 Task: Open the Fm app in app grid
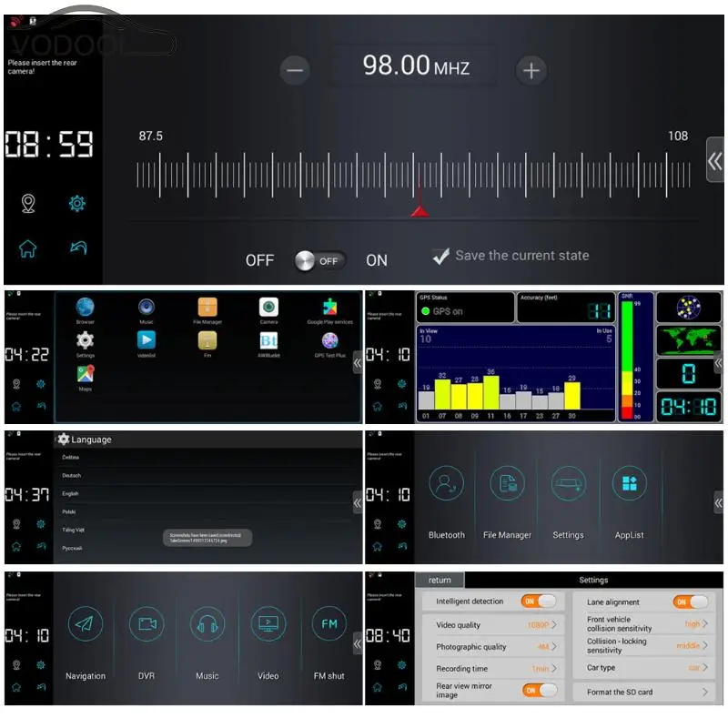point(207,344)
